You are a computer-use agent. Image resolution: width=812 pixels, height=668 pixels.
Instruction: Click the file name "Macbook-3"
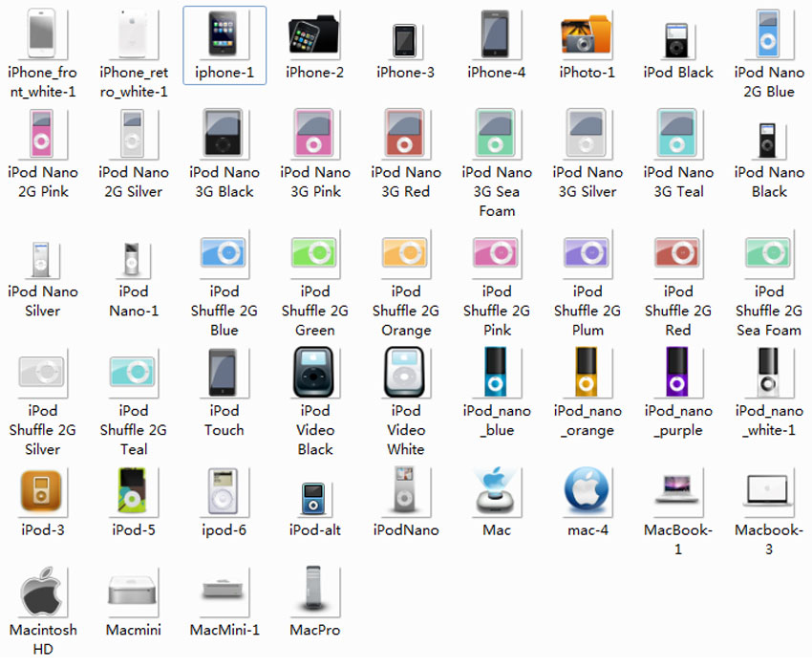769,540
